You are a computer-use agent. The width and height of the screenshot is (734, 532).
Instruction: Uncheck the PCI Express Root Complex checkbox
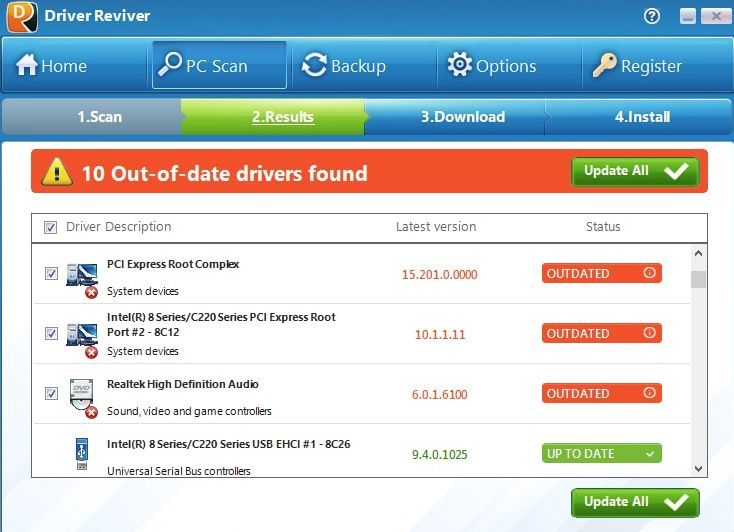[x=51, y=273]
